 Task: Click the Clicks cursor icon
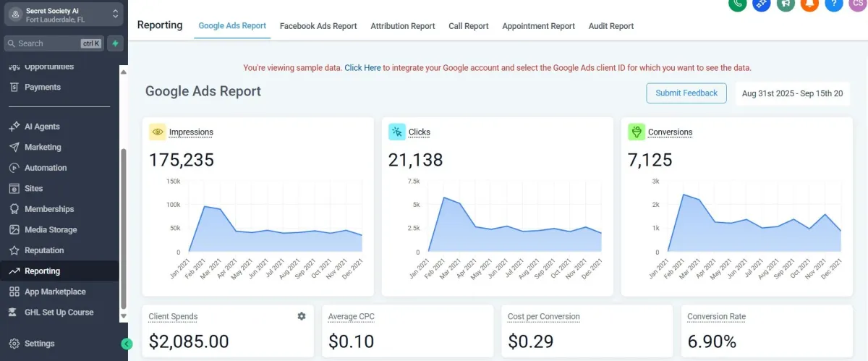click(x=397, y=132)
